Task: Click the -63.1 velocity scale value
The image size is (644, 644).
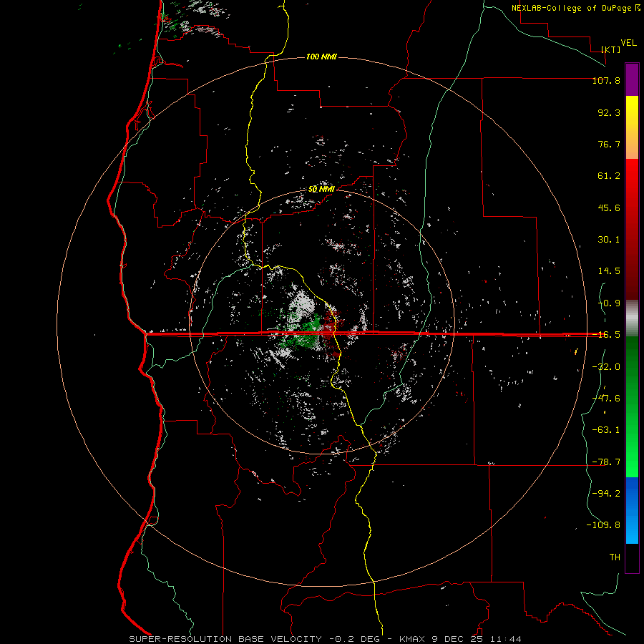Action: point(606,430)
